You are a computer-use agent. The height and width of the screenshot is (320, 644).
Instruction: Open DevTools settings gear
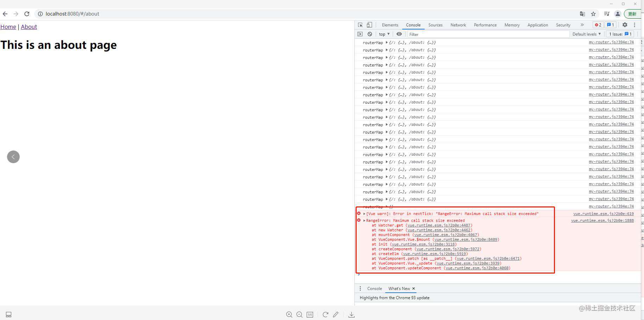coord(625,25)
